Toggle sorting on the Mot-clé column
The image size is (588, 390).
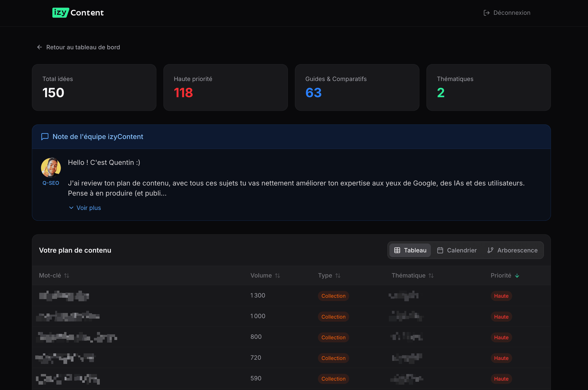(x=67, y=275)
